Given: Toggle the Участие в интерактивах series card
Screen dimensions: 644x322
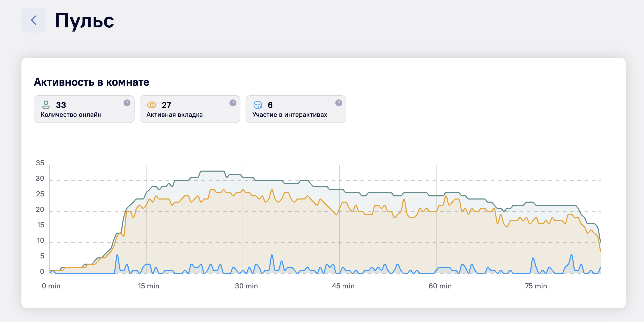Looking at the screenshot, I should coord(296,109).
